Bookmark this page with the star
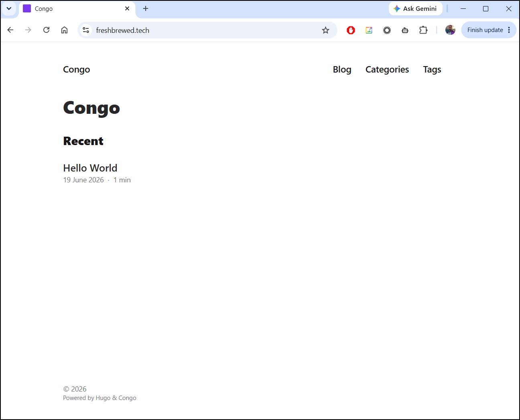The image size is (520, 420). 325,30
